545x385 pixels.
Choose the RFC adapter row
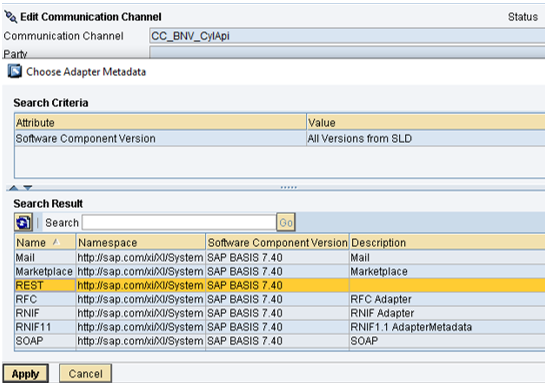(280, 299)
